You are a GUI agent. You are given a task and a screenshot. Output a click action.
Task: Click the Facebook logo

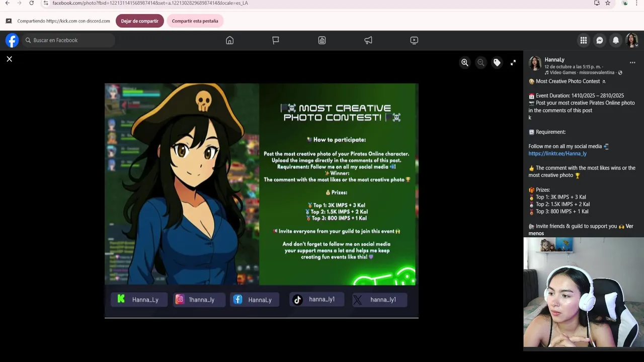(x=12, y=40)
